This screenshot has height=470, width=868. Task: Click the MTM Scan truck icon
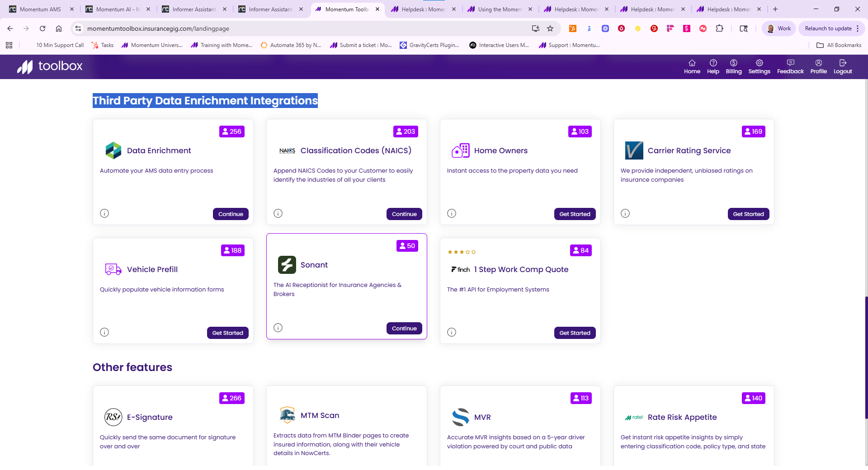(287, 415)
